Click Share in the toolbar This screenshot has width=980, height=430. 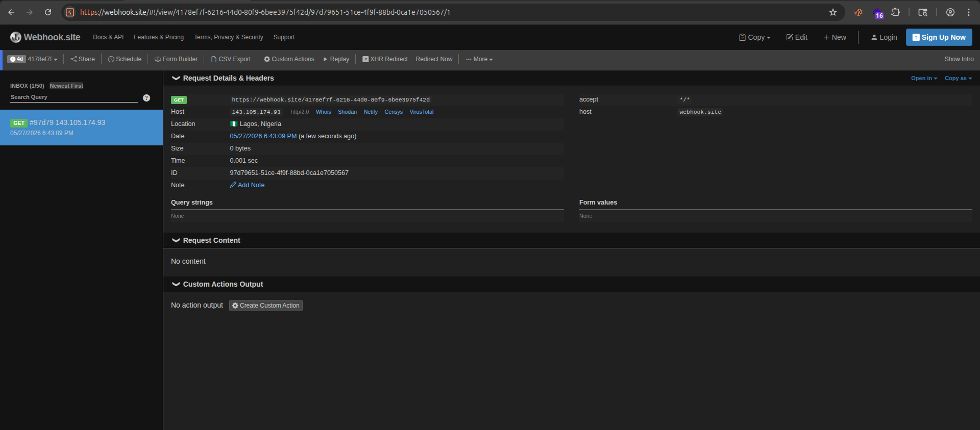tap(83, 59)
